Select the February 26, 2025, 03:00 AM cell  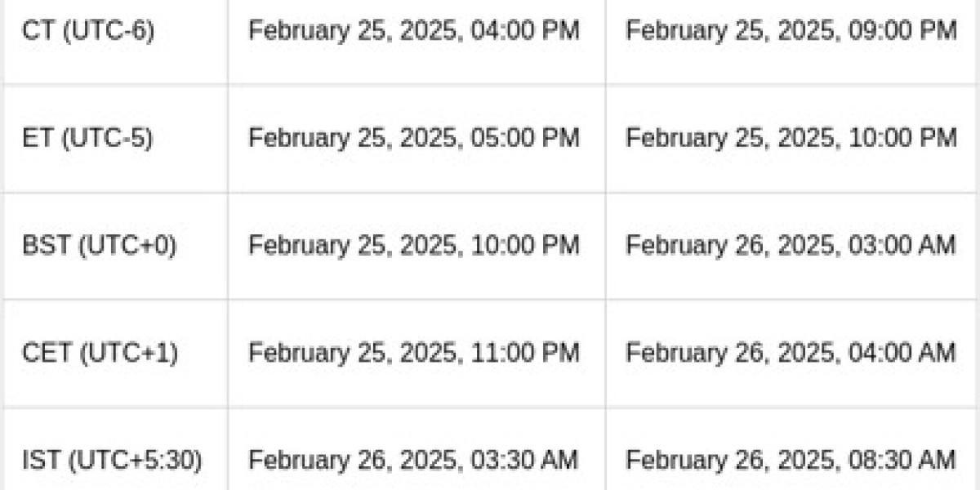(x=791, y=245)
